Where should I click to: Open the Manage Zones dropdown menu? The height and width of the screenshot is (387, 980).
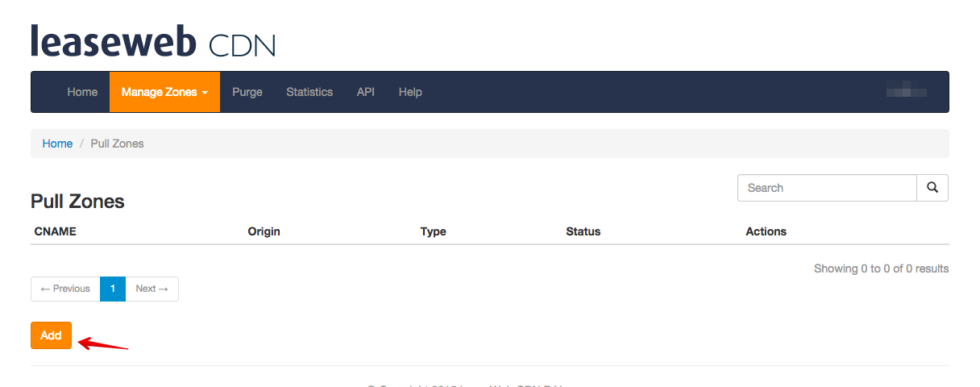[x=164, y=92]
